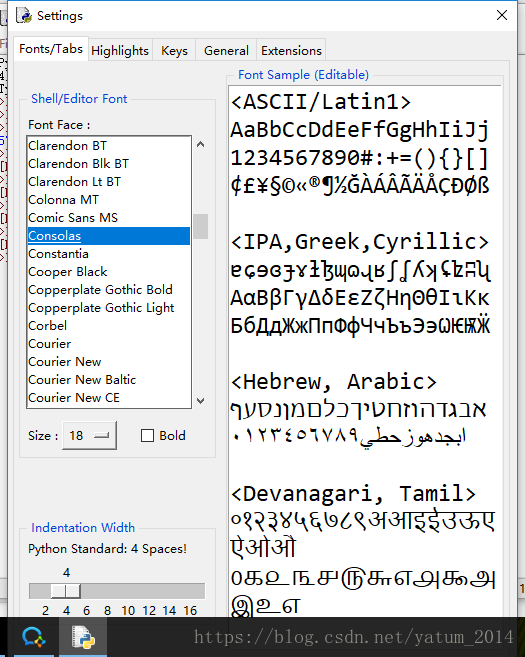Switch to the Highlights tab
The height and width of the screenshot is (657, 525).
tap(120, 51)
